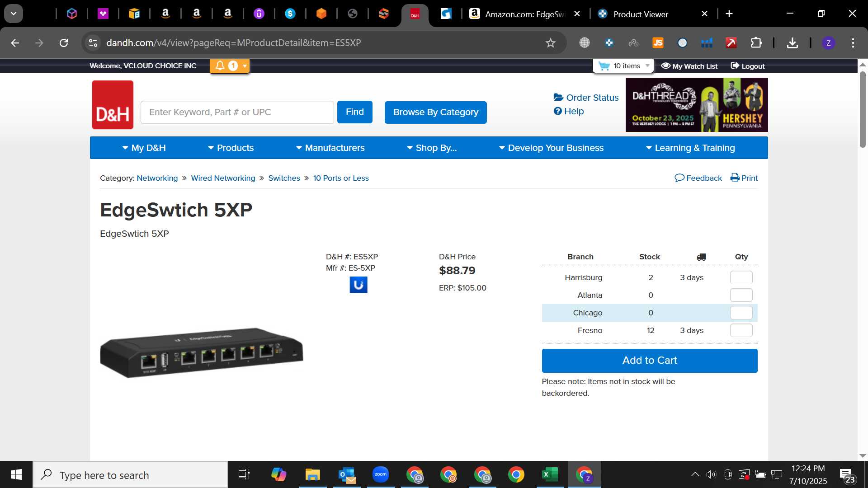View site information icon in the address bar

tap(93, 43)
